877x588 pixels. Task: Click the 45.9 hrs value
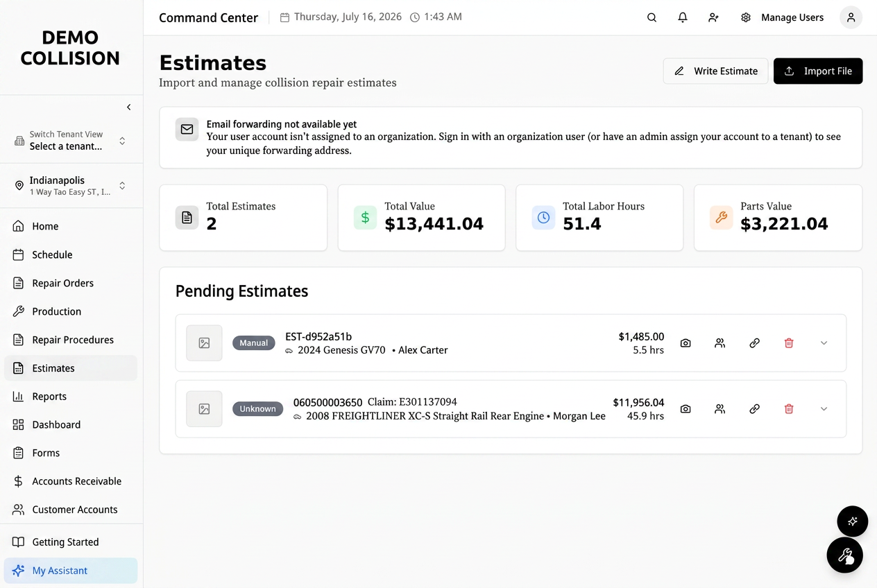645,416
